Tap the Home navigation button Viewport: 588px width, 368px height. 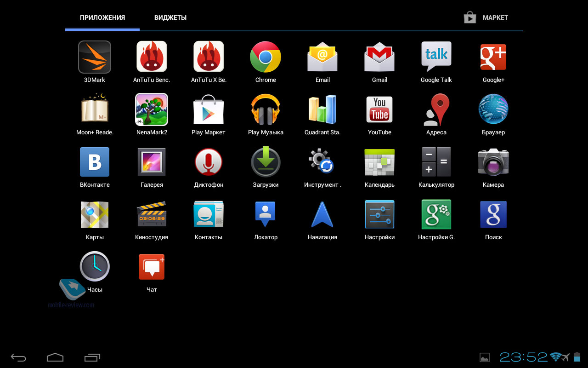[x=55, y=357]
